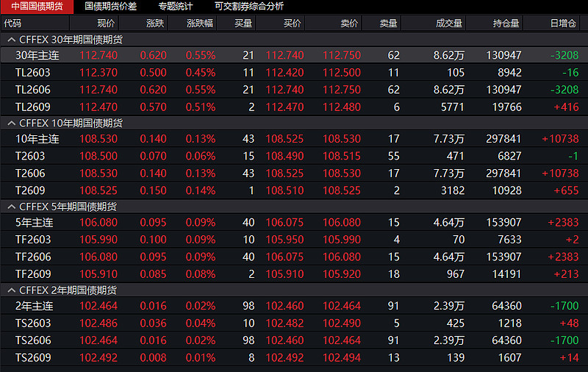Click TF2609 ask price 105.920

pyautogui.click(x=342, y=274)
